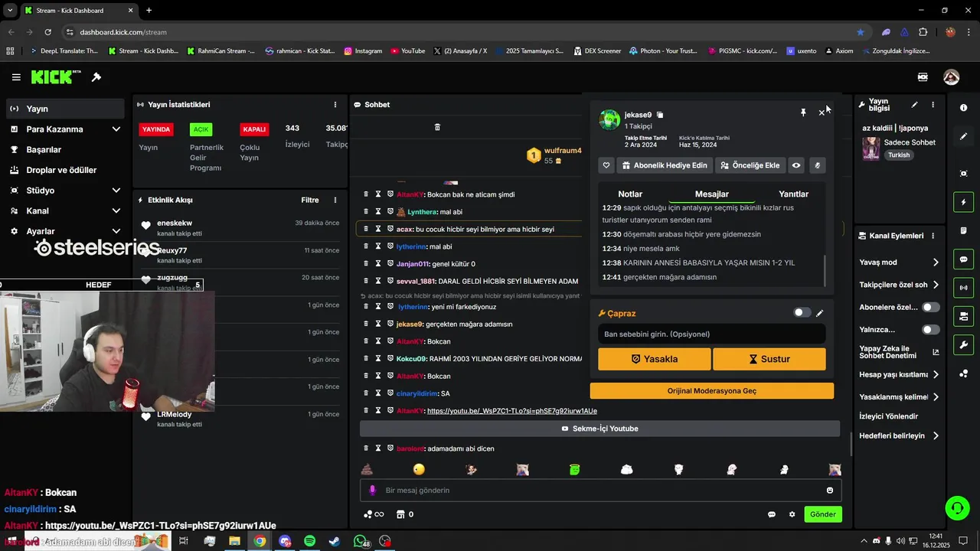This screenshot has height=551, width=980.
Task: Click the heart follow icon in user card
Action: click(x=606, y=165)
